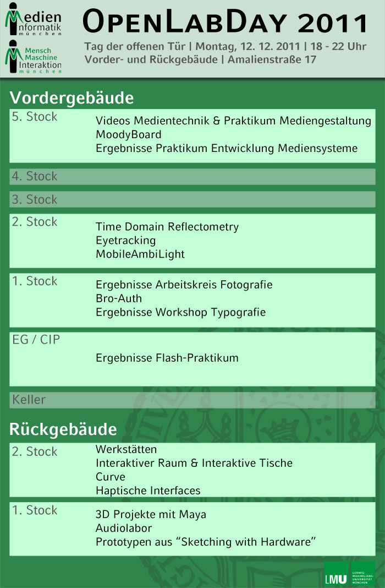Click the Medieninformatik München logo

click(34, 19)
